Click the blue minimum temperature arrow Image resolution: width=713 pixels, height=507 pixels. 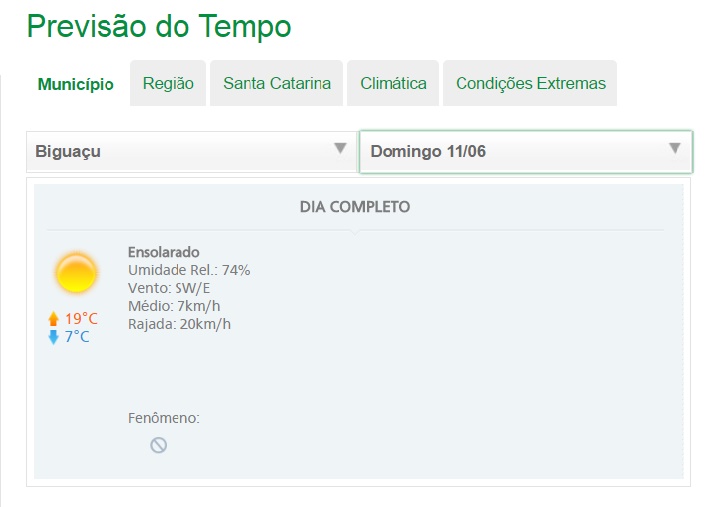(54, 337)
